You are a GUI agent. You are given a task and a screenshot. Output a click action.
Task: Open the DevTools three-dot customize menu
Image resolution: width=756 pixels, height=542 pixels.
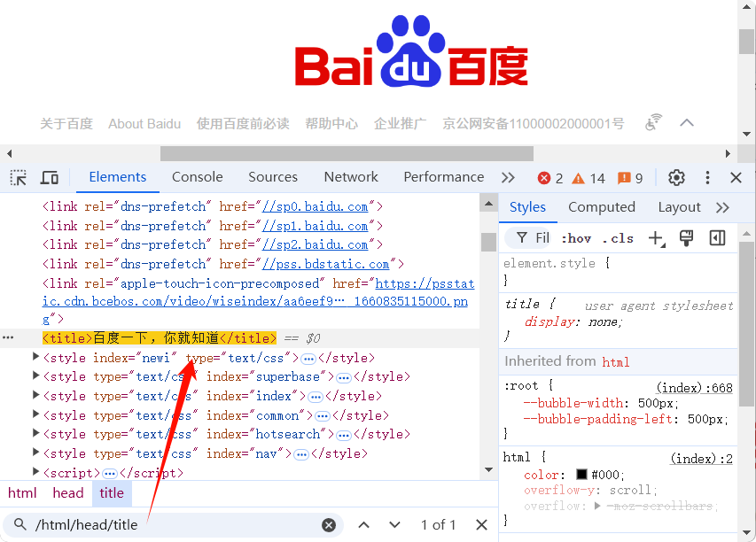707,178
